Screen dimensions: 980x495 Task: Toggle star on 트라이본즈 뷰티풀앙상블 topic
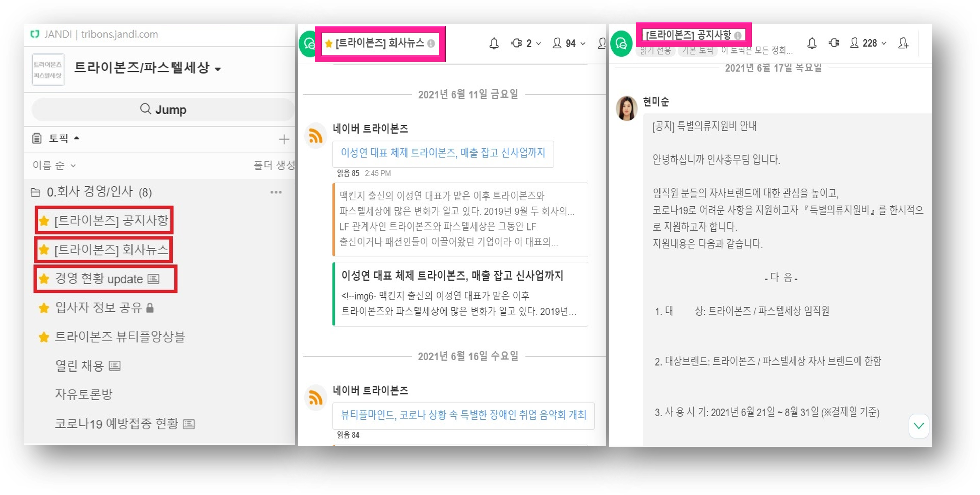click(x=44, y=337)
